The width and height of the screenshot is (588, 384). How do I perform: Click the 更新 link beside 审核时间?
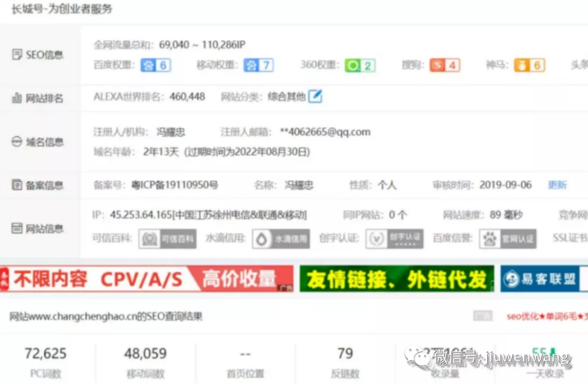(558, 185)
